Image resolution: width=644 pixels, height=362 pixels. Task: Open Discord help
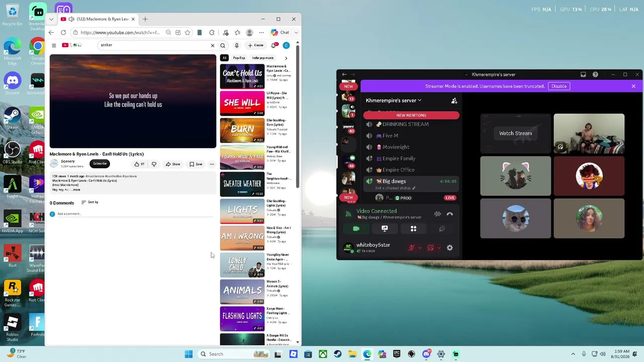(x=595, y=74)
